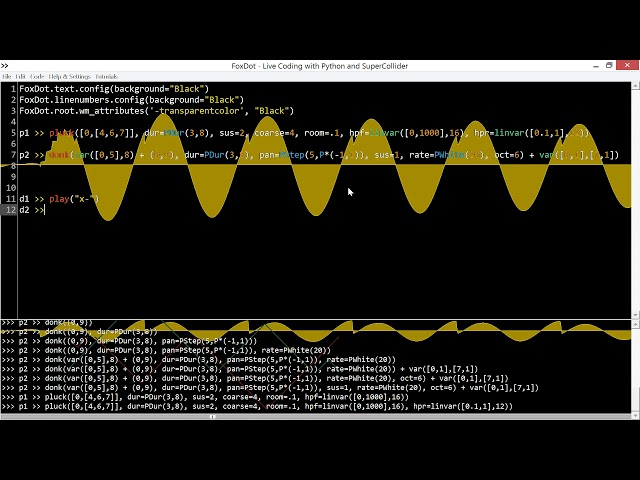Close the FoxDot window
Image resolution: width=640 pixels, height=480 pixels.
[x=630, y=66]
